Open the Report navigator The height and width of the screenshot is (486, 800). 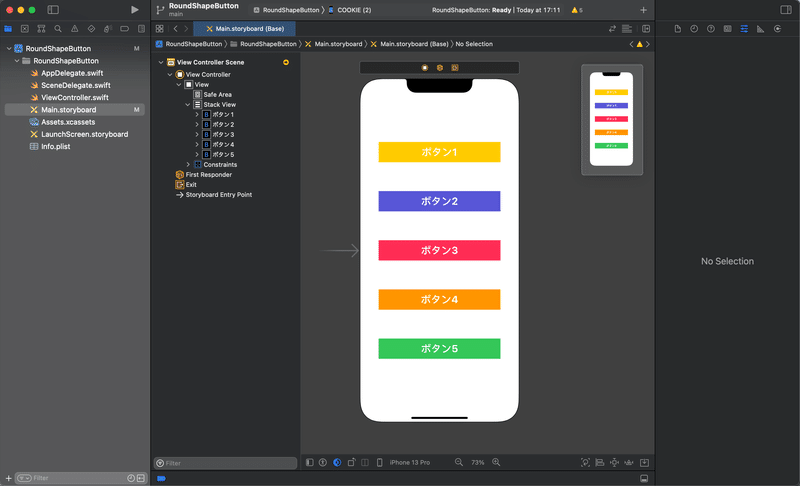pos(141,29)
